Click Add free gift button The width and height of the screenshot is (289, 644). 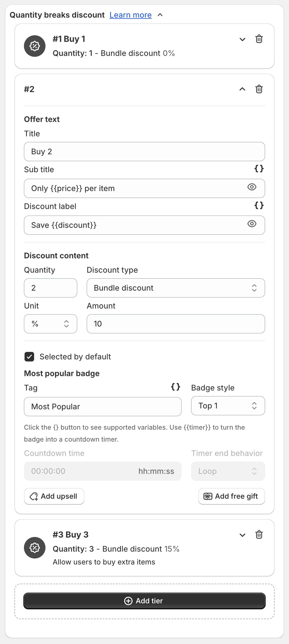pyautogui.click(x=232, y=496)
